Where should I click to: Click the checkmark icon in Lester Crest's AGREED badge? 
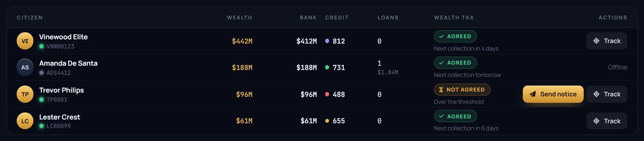click(441, 116)
